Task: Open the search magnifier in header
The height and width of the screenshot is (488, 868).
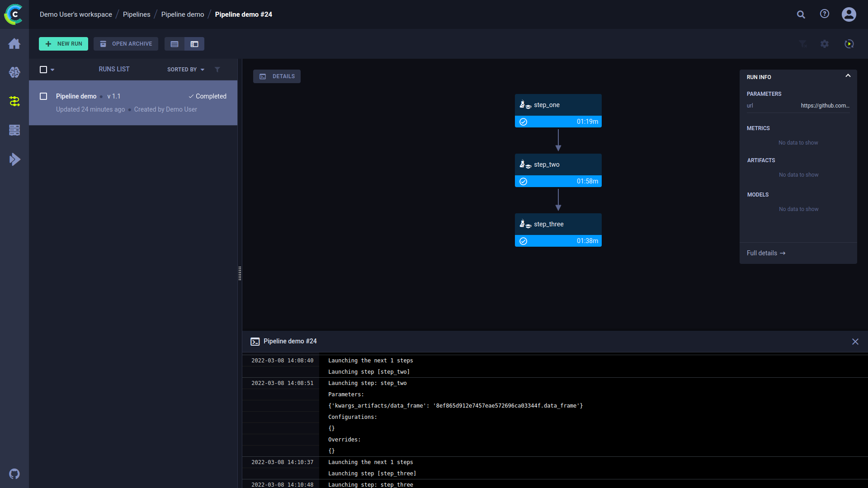Action: pyautogui.click(x=801, y=14)
